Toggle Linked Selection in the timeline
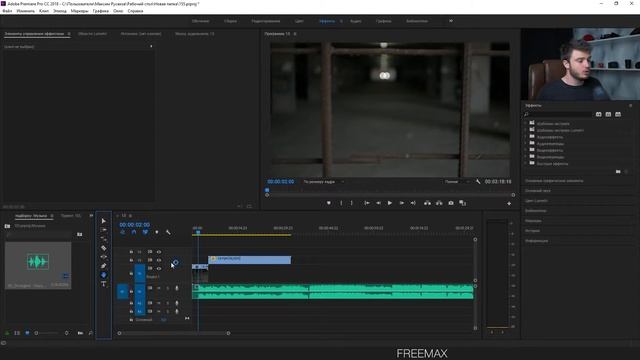 145,232
